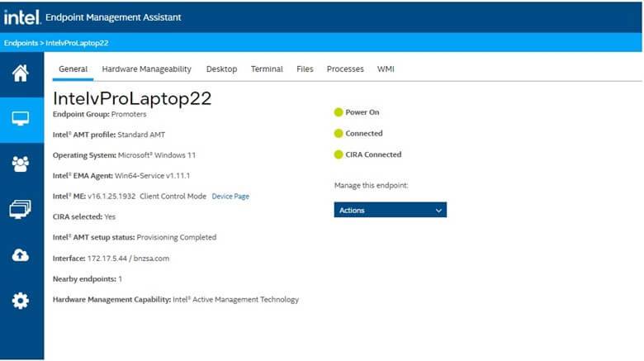The height and width of the screenshot is (361, 644).
Task: Select the Processes tab
Action: pos(345,69)
